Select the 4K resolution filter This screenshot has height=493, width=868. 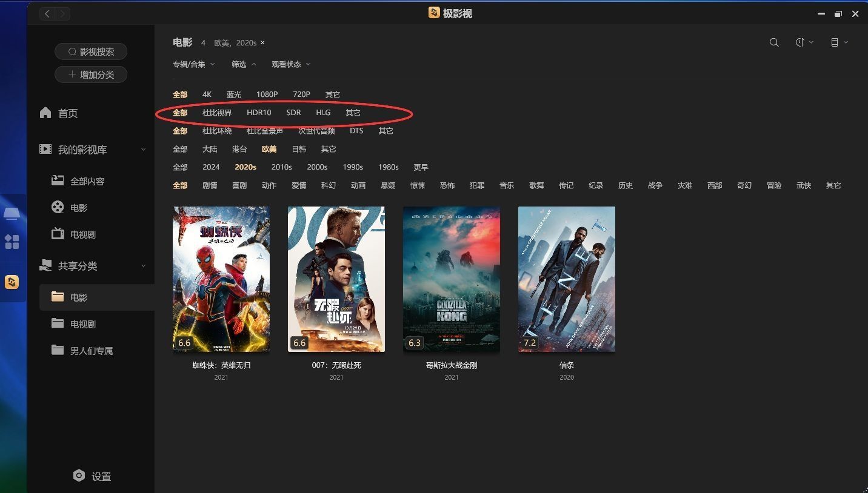[207, 94]
